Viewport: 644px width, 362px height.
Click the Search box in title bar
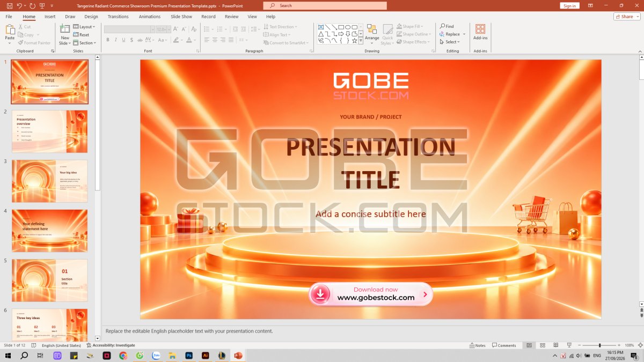tap(325, 5)
